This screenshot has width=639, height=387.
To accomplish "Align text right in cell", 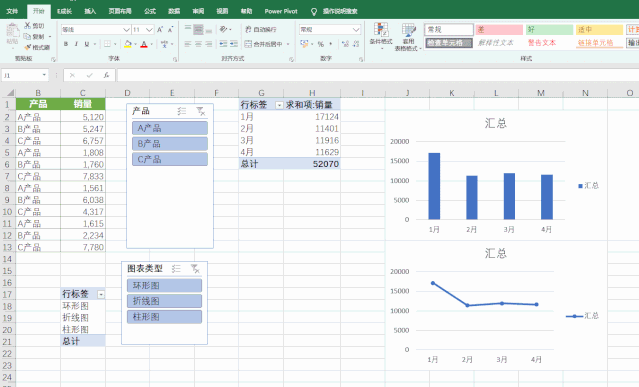I will point(209,44).
